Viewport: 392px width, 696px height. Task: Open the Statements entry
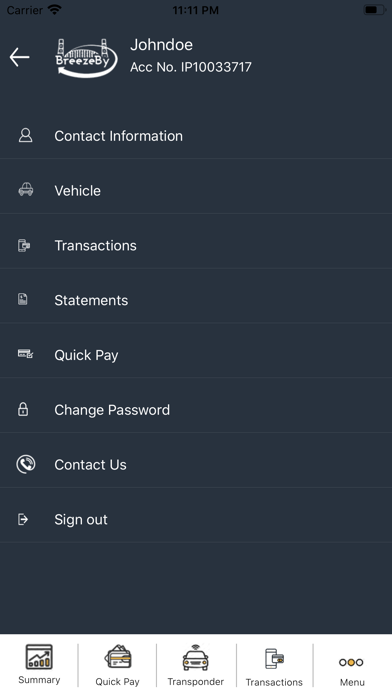[196, 301]
